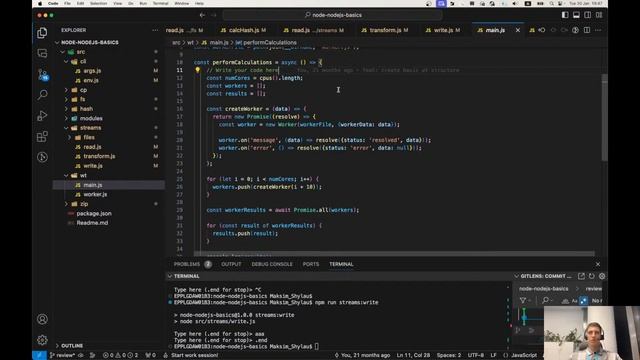Refresh the GitLens commit graph

[x=591, y=276]
